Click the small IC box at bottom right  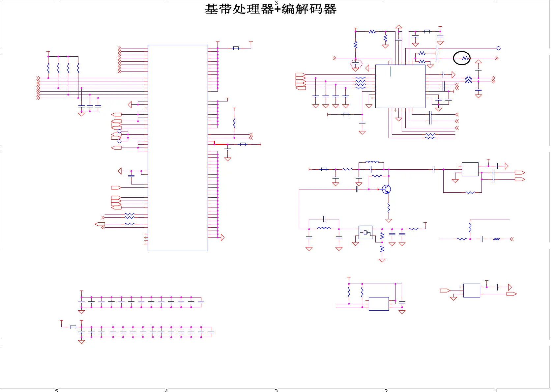point(472,291)
